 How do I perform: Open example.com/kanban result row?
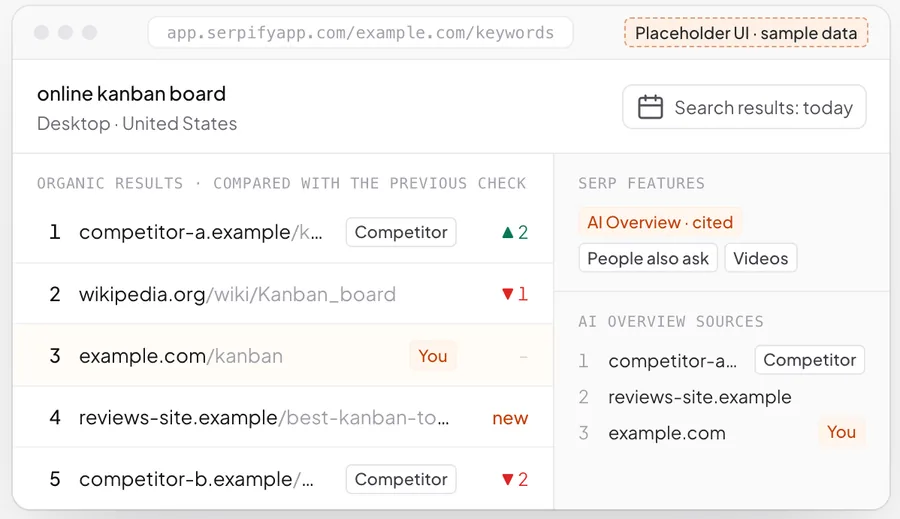coord(283,356)
